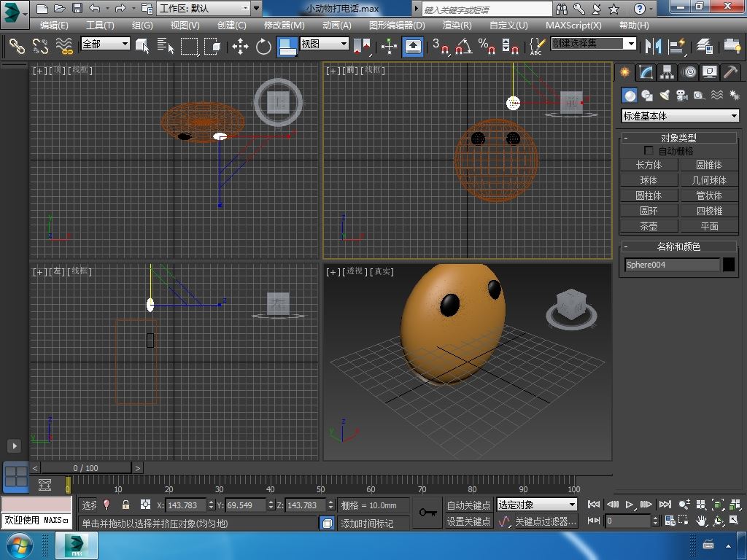
Task: Create a 球体 sphere primitive
Action: [x=649, y=180]
